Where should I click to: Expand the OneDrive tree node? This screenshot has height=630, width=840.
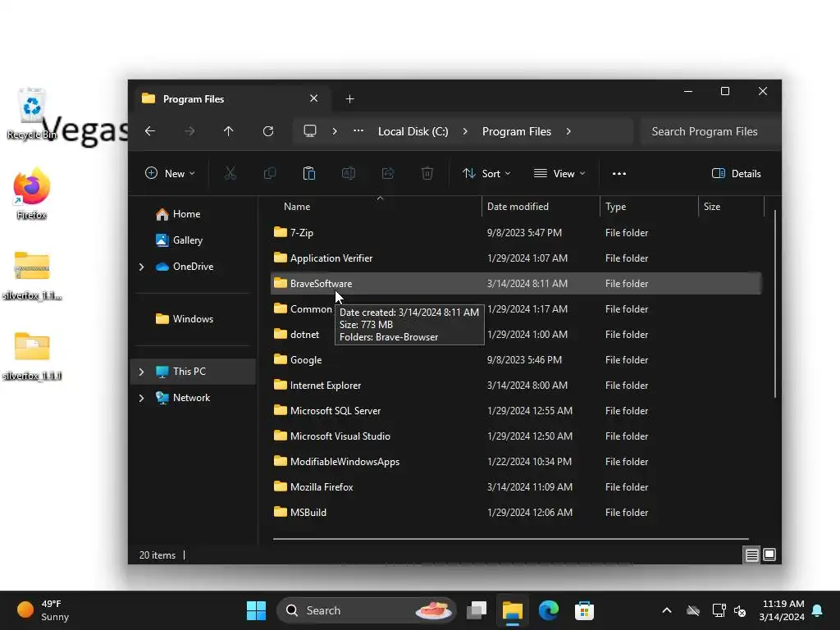pos(141,267)
